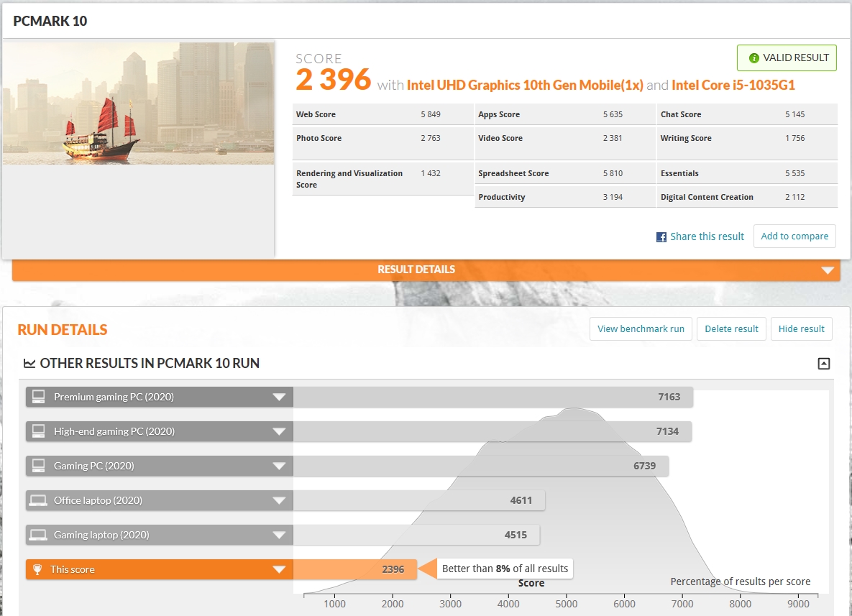Click the Photo Score label
This screenshot has width=852, height=616.
(319, 138)
